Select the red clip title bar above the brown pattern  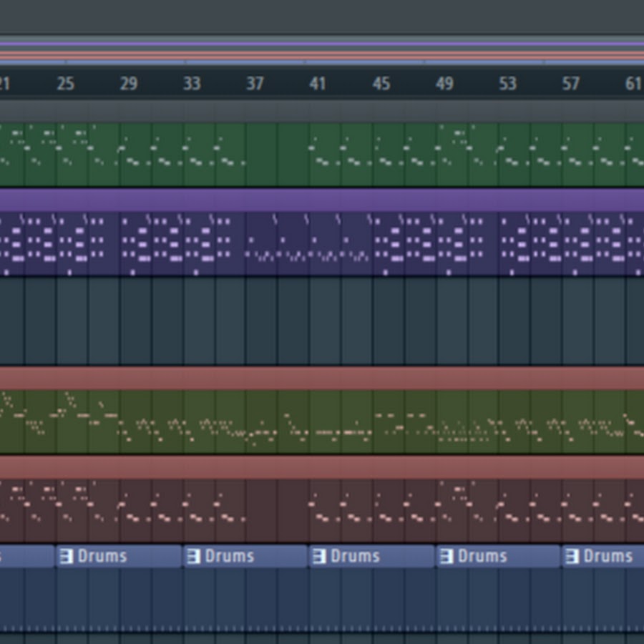[322, 468]
